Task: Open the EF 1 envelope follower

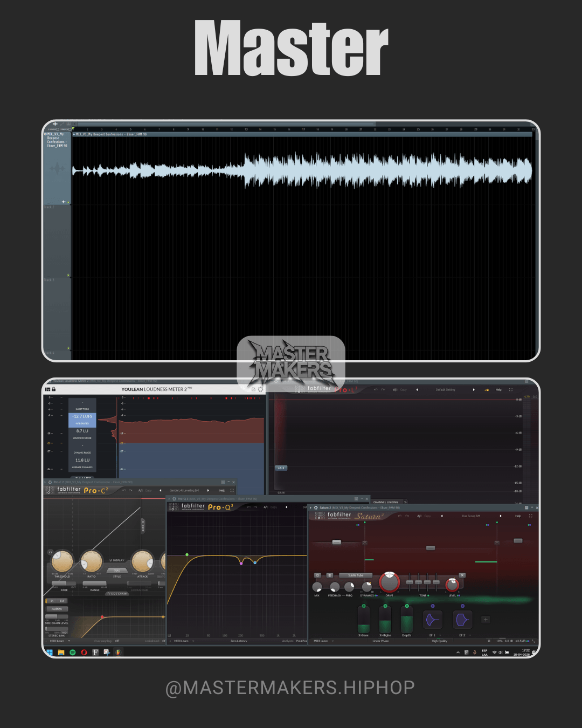Action: 432,620
